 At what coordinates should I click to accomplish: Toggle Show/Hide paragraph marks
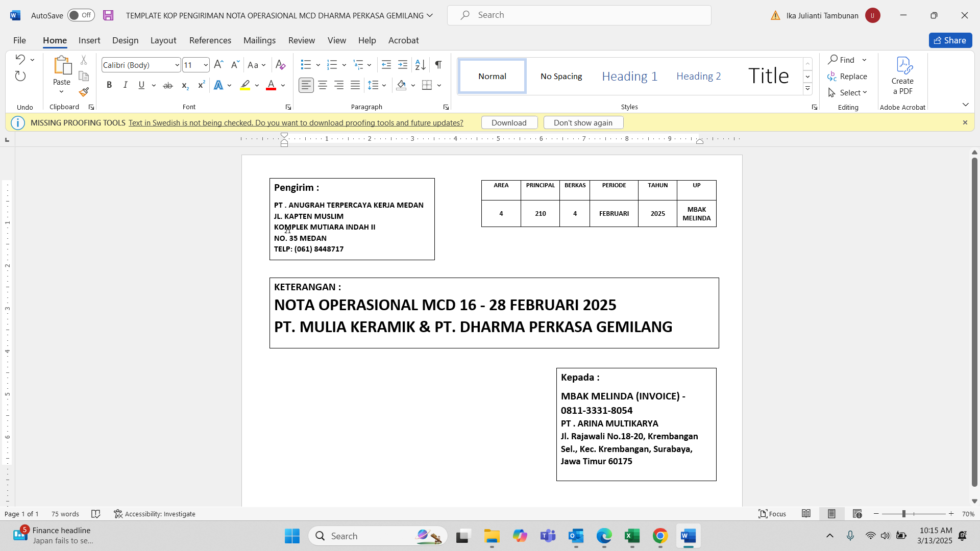tap(438, 65)
